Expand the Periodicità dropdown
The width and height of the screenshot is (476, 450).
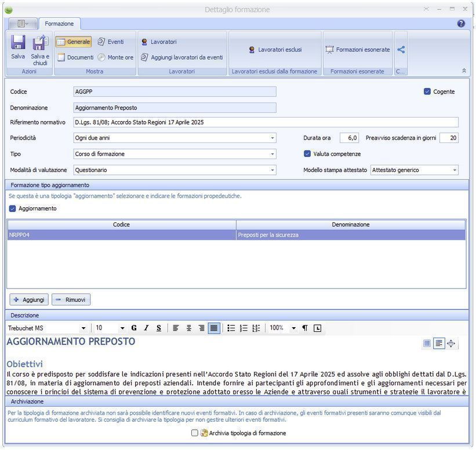click(272, 138)
